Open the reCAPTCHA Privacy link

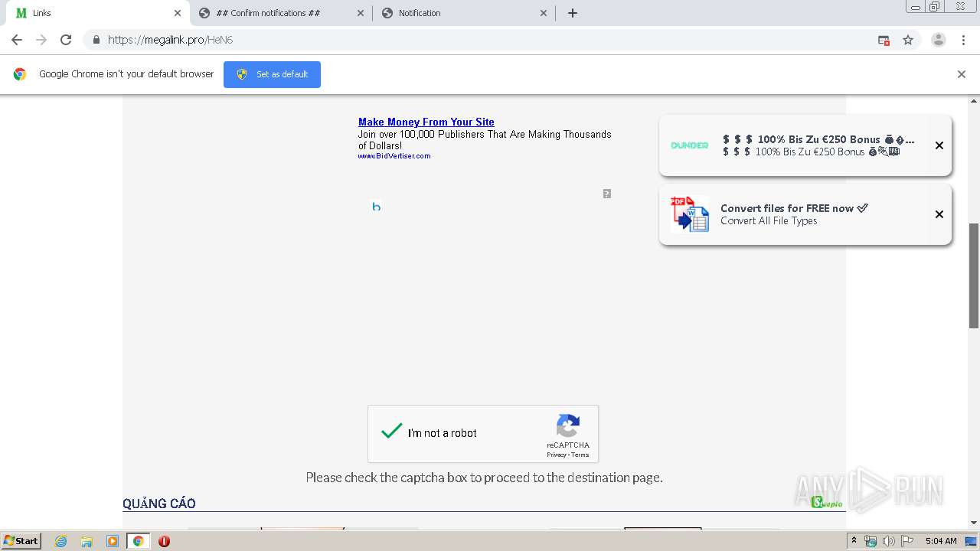point(557,455)
